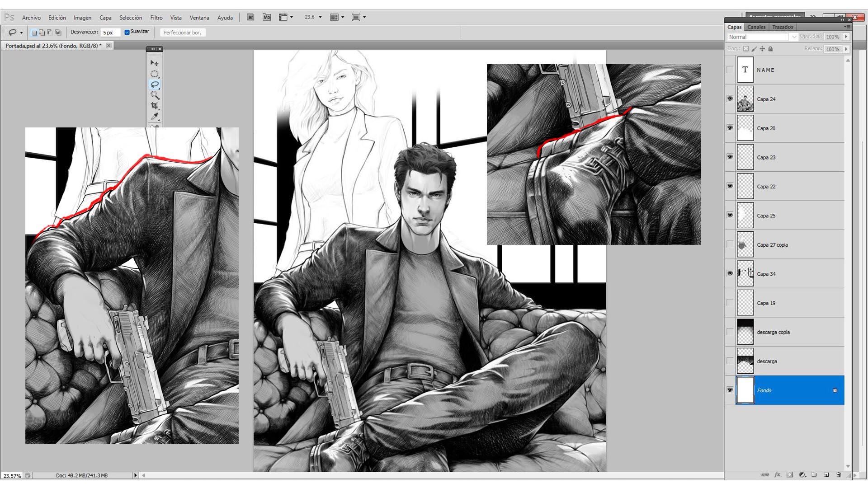The width and height of the screenshot is (868, 488).
Task: Lock transparent pixels icon
Action: (746, 49)
